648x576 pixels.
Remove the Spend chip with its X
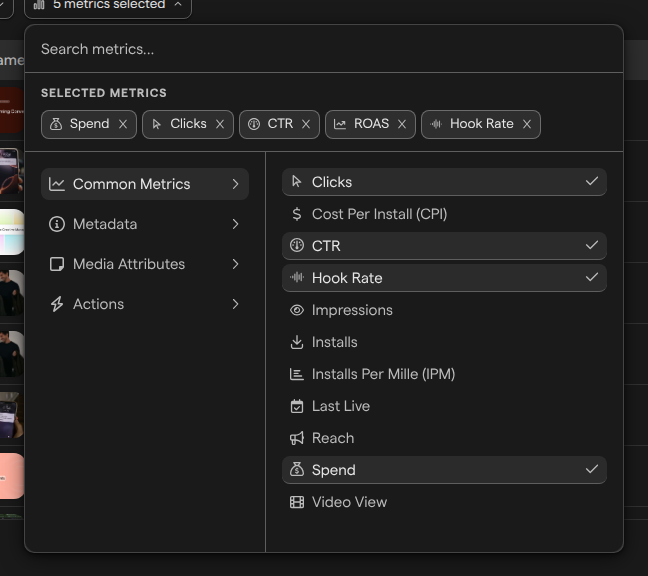tap(123, 124)
